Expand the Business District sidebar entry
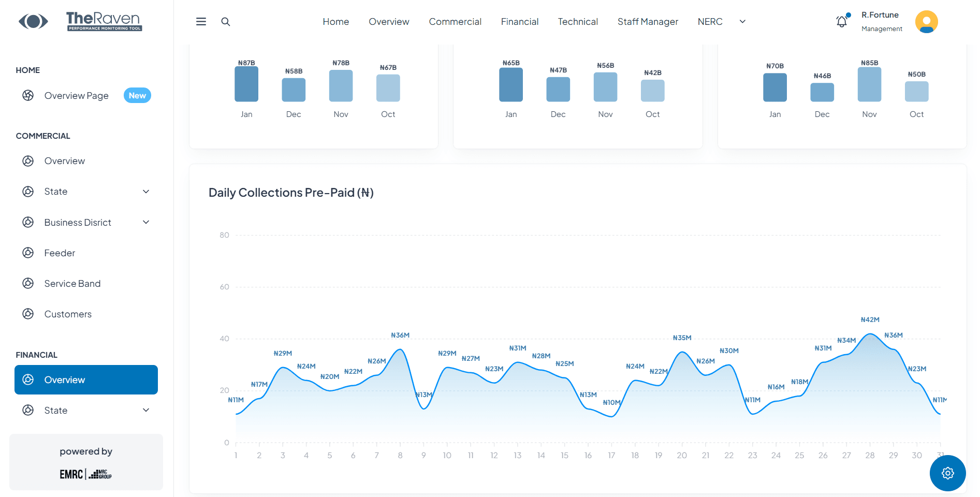This screenshot has height=497, width=980. [146, 222]
